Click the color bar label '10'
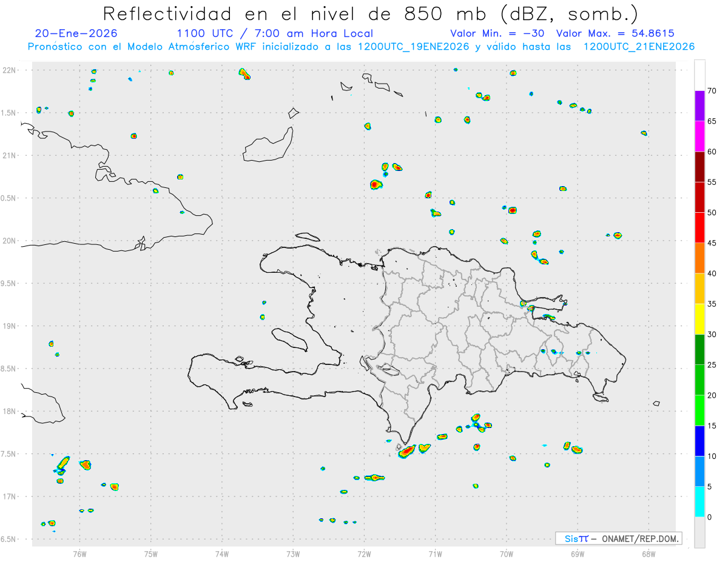 coord(712,456)
